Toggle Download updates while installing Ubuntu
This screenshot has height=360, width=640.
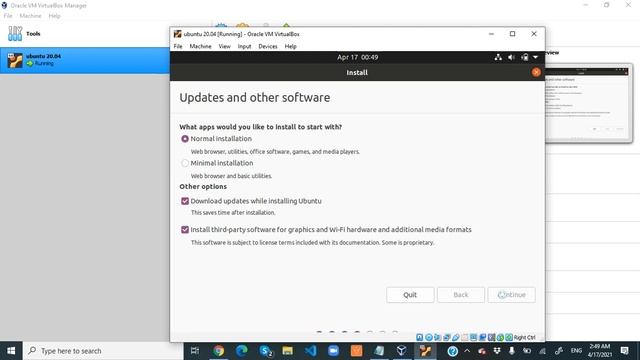pyautogui.click(x=185, y=201)
